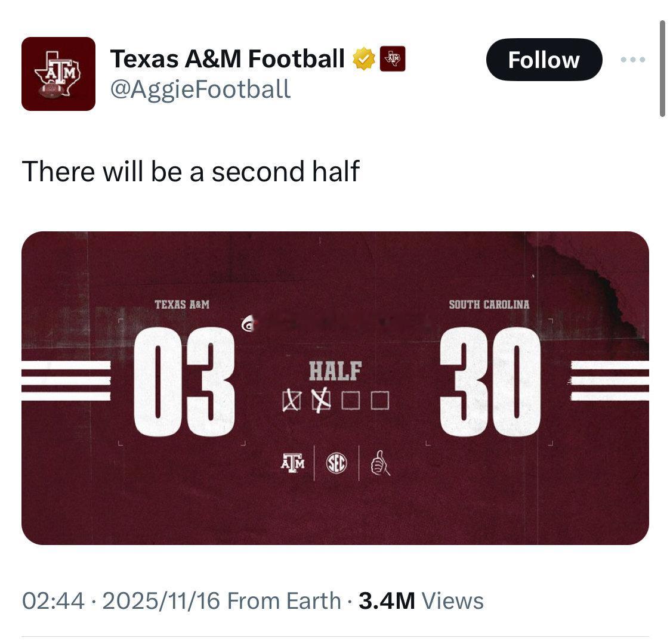Click the Texas A&M Football display name
Viewport: 670px width, 644px height.
click(227, 58)
